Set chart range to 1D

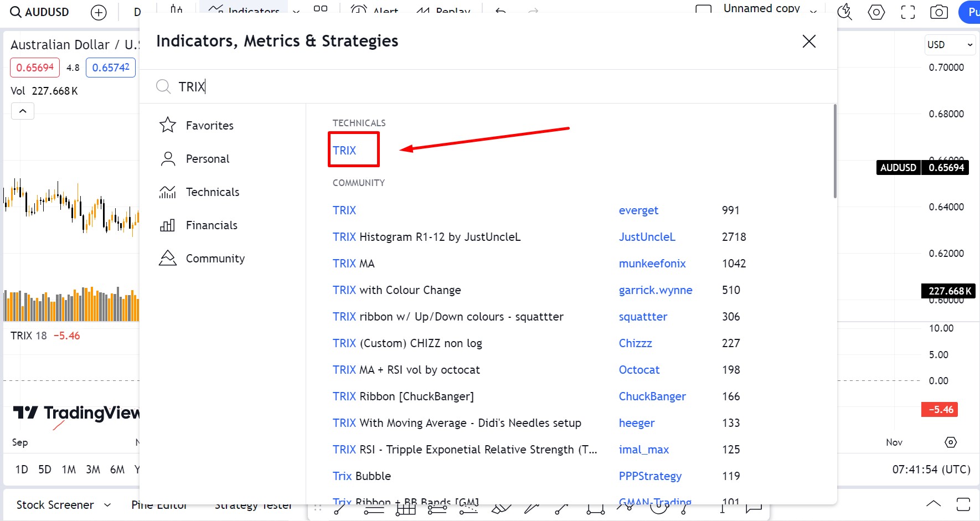click(22, 470)
